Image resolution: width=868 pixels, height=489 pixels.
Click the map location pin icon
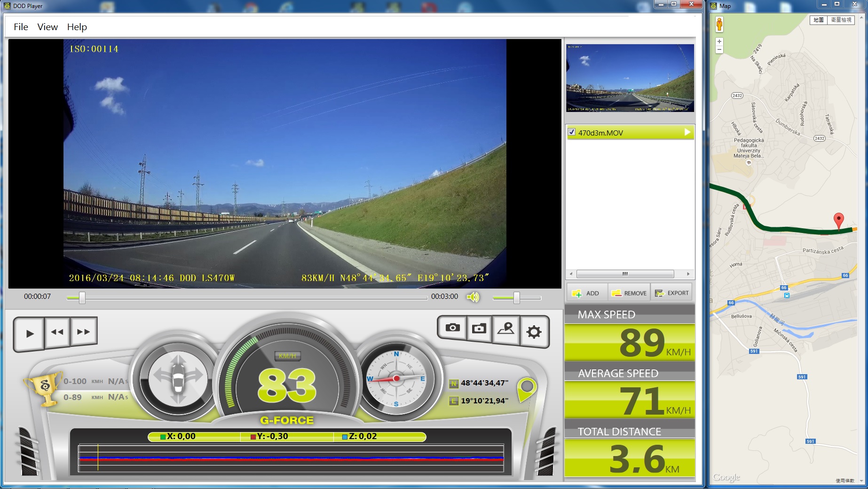pyautogui.click(x=506, y=328)
